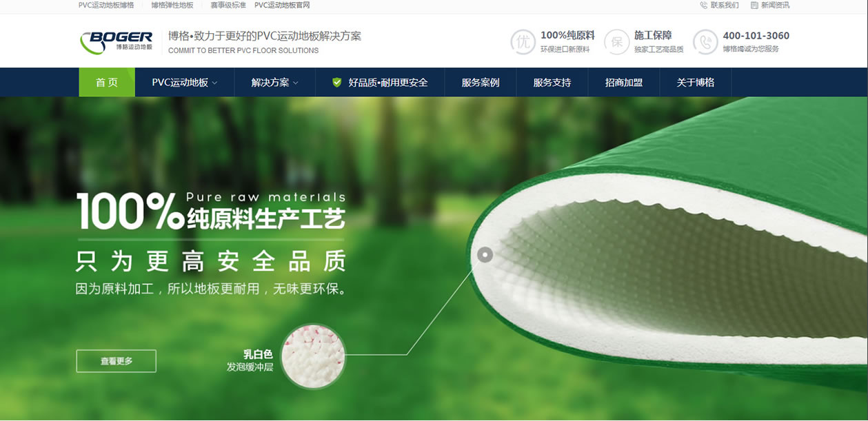Click the 乳白色 foam layer thumbnail
This screenshot has height=421, width=868.
(314, 356)
